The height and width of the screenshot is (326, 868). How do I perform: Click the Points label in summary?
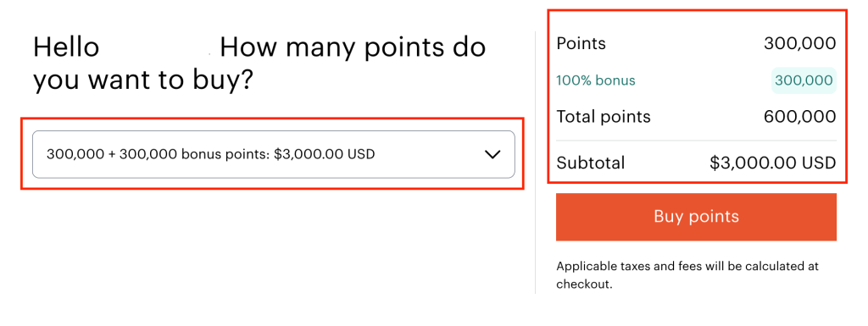click(x=581, y=44)
